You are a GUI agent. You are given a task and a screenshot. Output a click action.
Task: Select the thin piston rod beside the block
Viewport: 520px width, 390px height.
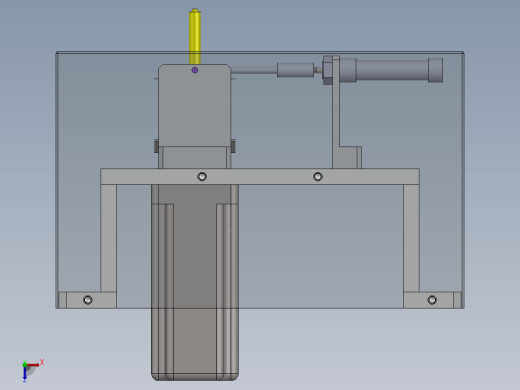pyautogui.click(x=254, y=70)
